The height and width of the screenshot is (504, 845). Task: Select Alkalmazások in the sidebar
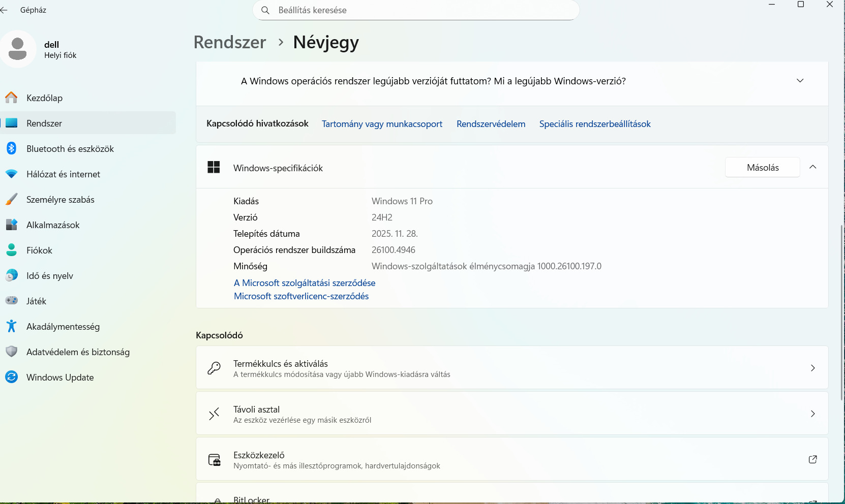[88, 225]
